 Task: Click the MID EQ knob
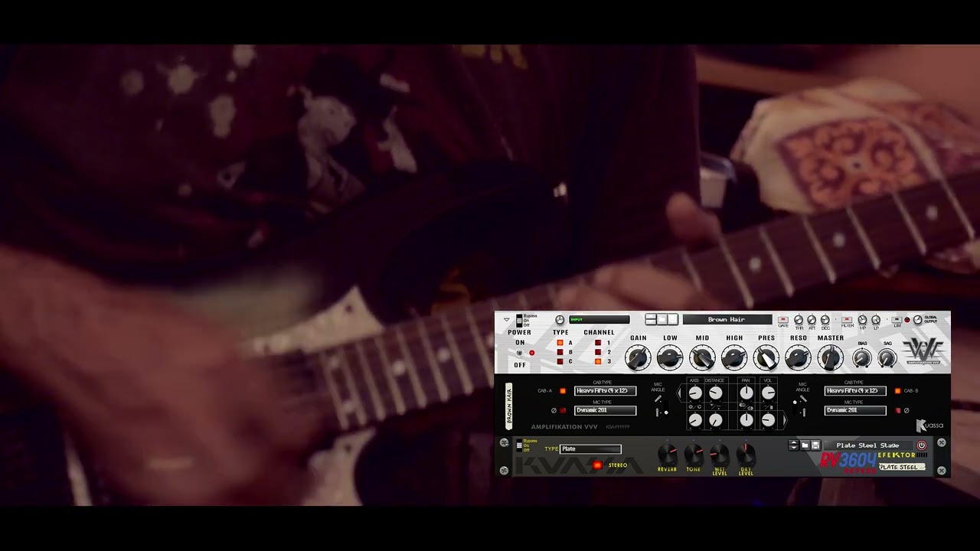pyautogui.click(x=702, y=357)
